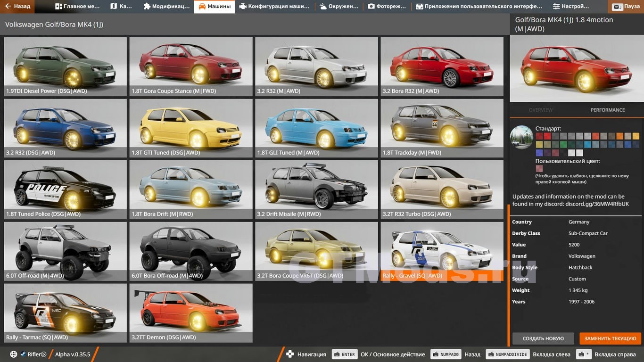644x362 pixels.
Task: Pick the blue 3.2 R32 (DSG|AWD) car
Action: point(66,128)
